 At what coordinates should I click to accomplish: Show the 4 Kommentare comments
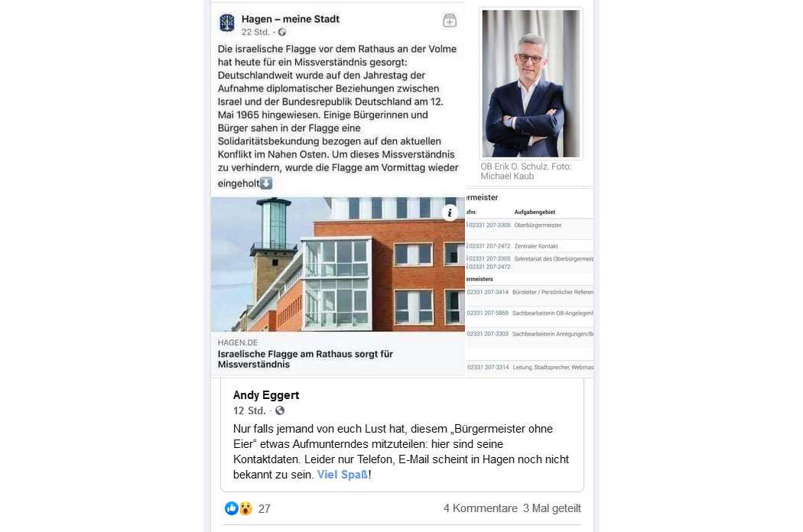[x=480, y=508]
